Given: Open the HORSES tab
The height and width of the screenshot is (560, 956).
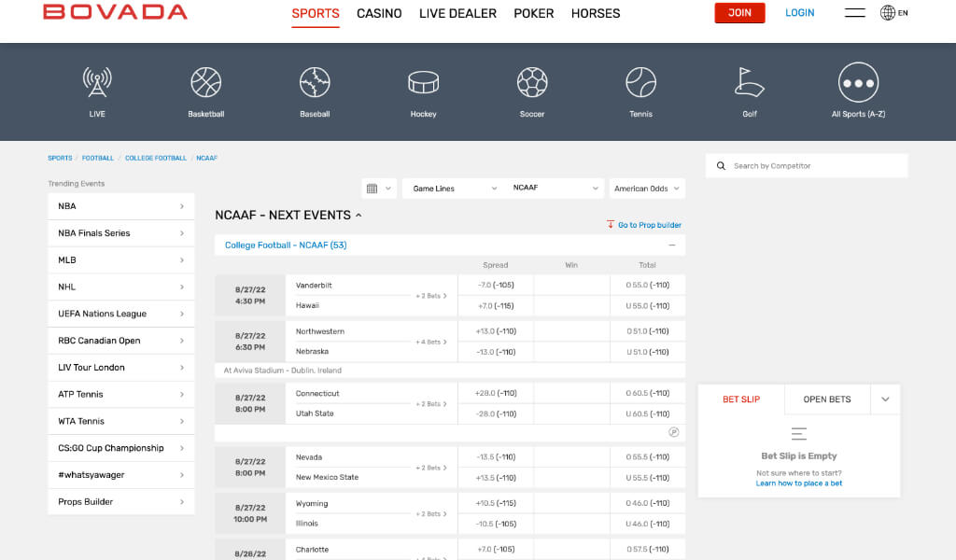Looking at the screenshot, I should coord(596,13).
